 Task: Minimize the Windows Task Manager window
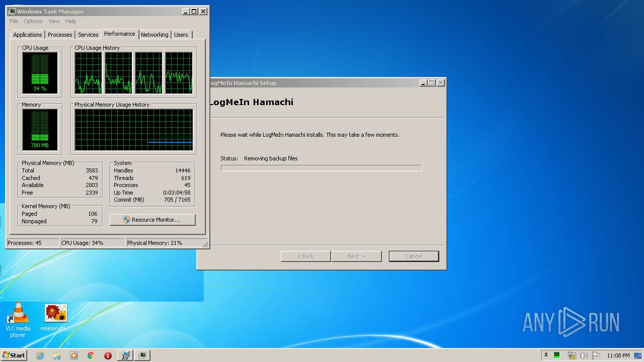click(186, 11)
